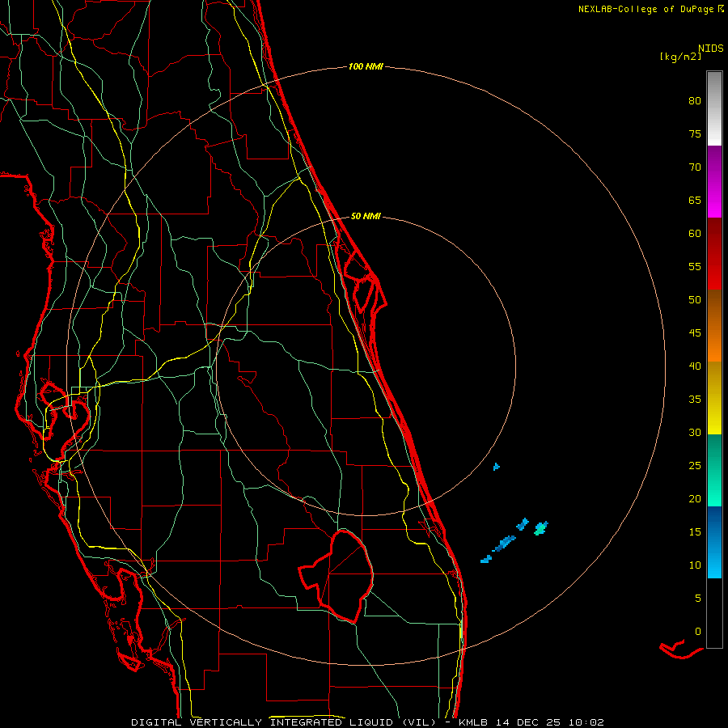Click the 40 value on color scale

click(x=695, y=366)
